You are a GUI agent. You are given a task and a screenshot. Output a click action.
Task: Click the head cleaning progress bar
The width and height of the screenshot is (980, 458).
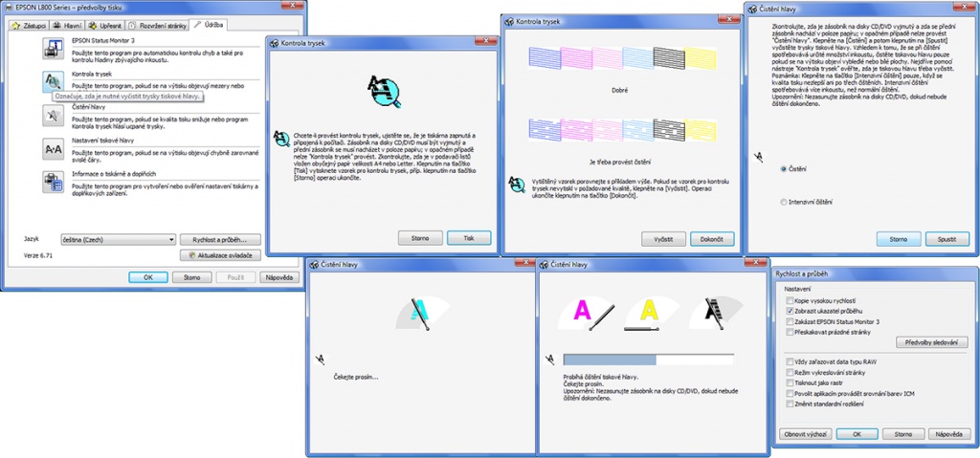pyautogui.click(x=648, y=360)
